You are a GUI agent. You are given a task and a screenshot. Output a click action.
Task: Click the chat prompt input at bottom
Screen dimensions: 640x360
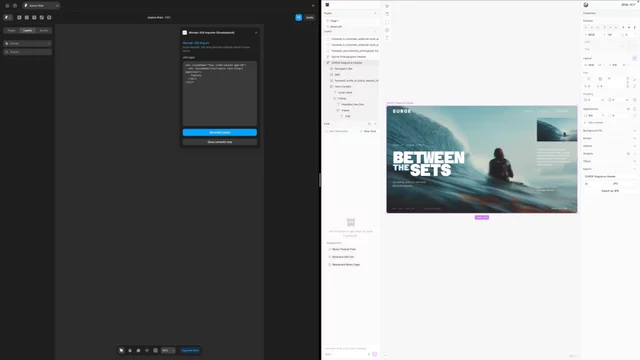pyautogui.click(x=347, y=349)
